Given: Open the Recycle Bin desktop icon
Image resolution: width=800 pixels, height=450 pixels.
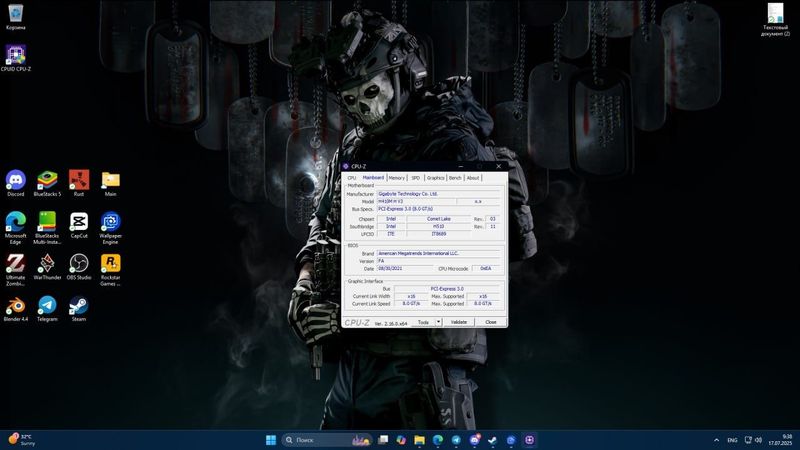Looking at the screenshot, I should pos(16,17).
